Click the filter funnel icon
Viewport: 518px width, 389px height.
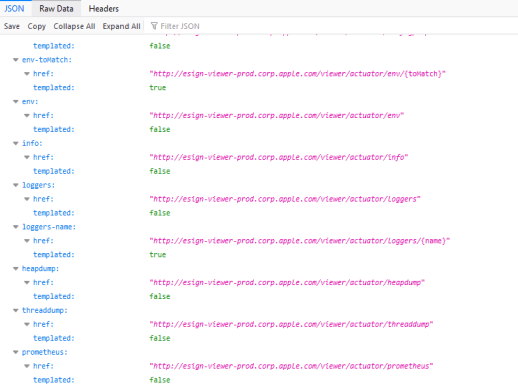coord(154,26)
